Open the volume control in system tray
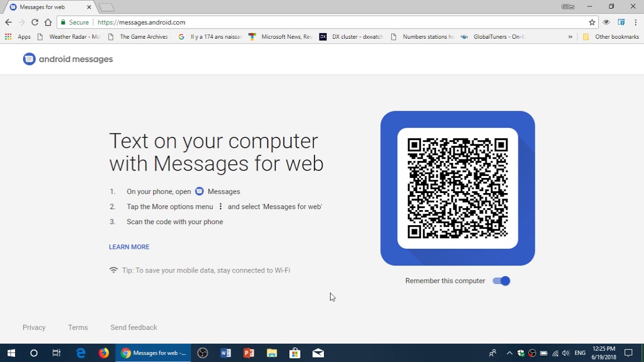The image size is (644, 362). 566,353
